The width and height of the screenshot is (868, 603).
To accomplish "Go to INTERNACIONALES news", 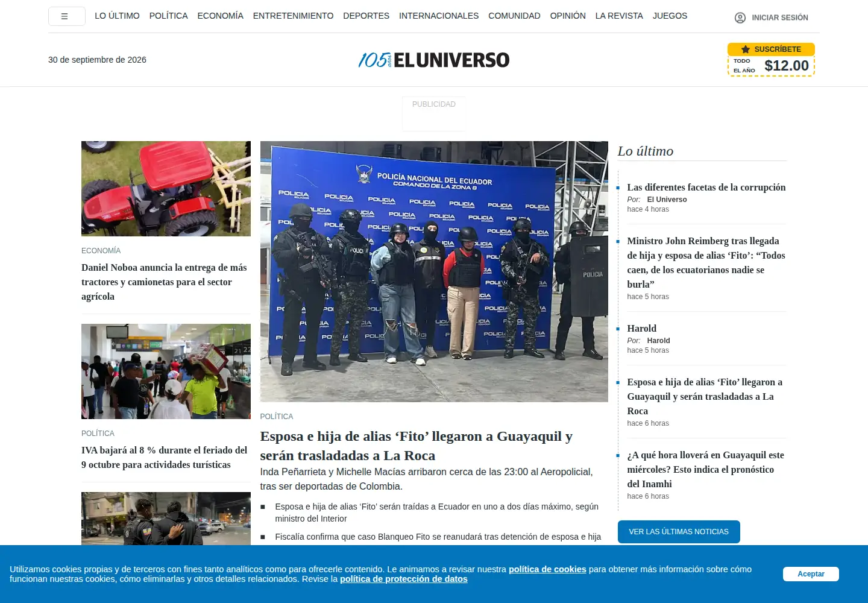I will pyautogui.click(x=439, y=16).
